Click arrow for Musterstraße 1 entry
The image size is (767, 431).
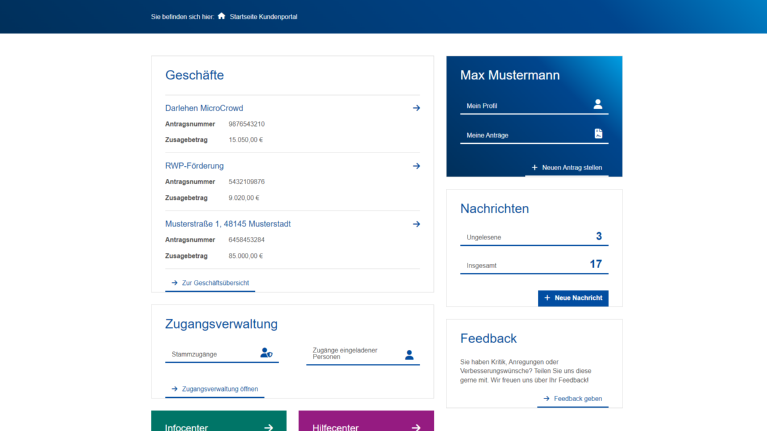416,224
